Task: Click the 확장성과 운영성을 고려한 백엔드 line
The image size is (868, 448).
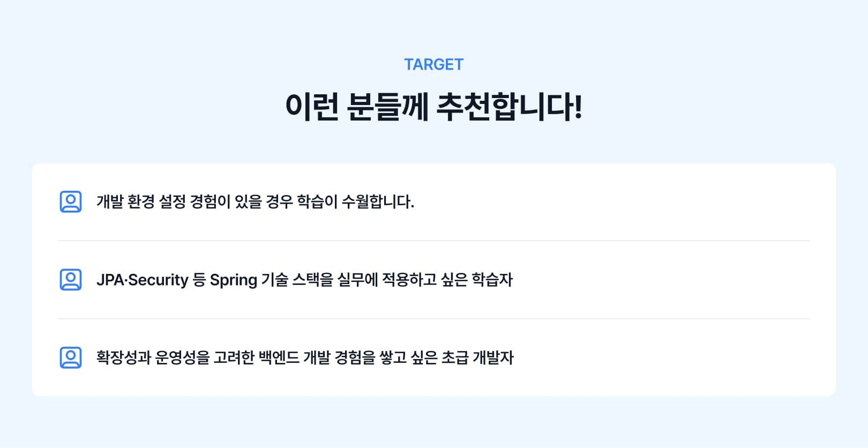Action: [x=305, y=358]
